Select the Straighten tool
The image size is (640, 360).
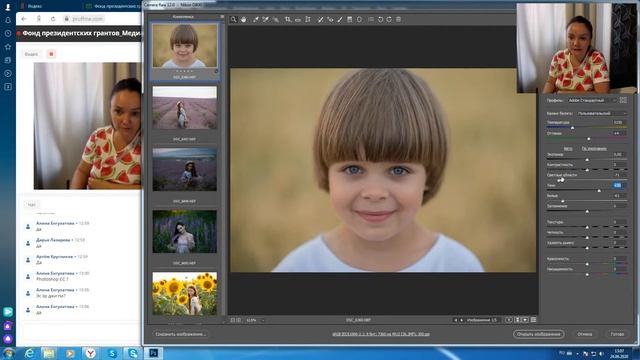298,20
